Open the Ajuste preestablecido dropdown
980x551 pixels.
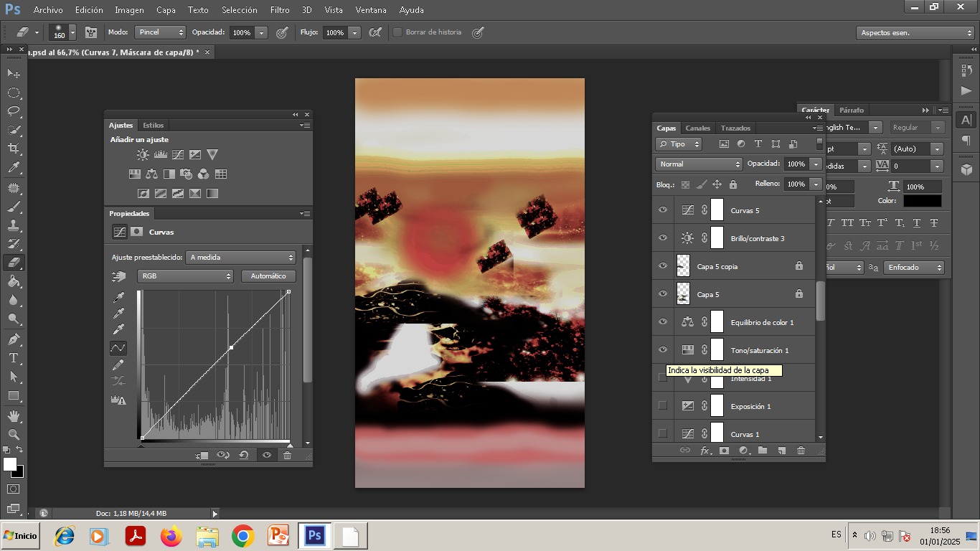tap(241, 257)
